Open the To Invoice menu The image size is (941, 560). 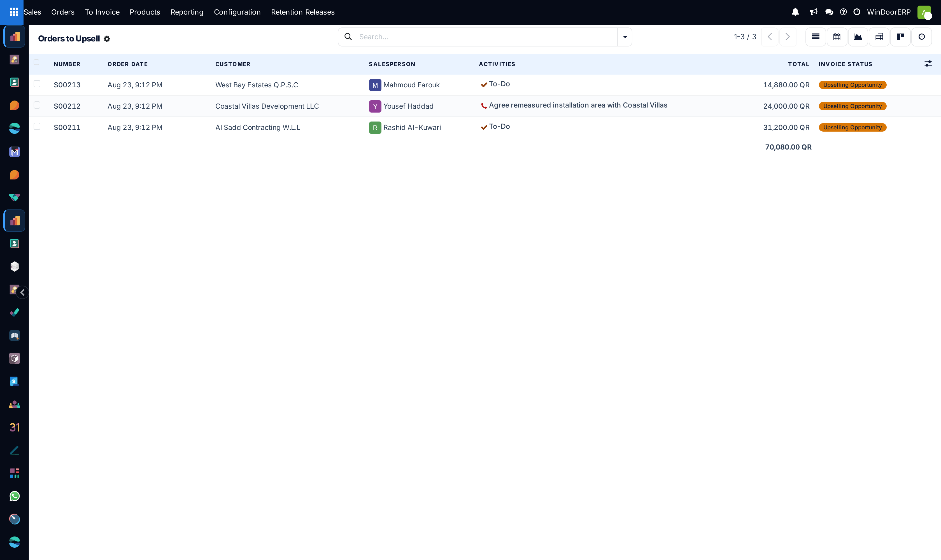tap(102, 12)
